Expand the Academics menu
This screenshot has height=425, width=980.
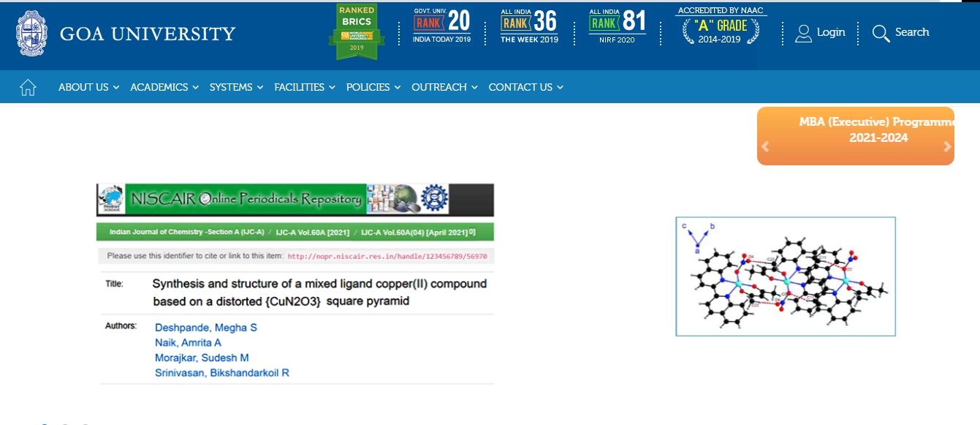[164, 87]
